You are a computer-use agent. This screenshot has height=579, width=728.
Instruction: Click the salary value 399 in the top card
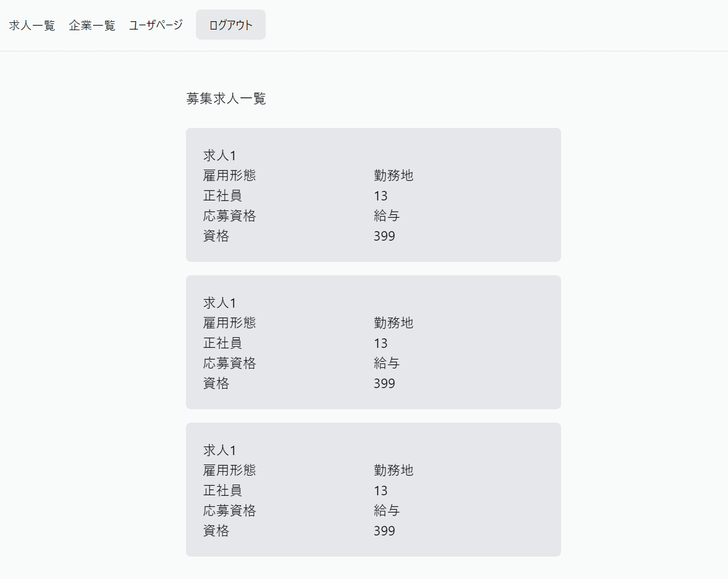point(384,236)
